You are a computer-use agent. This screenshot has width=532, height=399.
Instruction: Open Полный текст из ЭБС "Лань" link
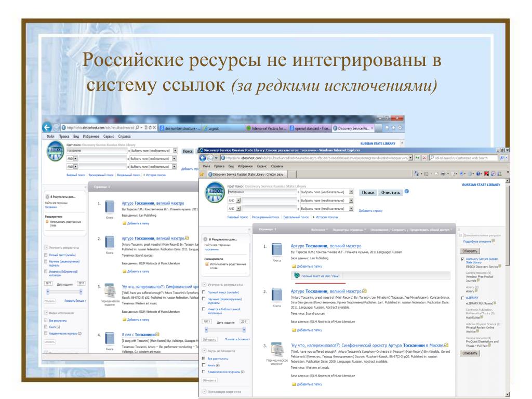pos(320,276)
